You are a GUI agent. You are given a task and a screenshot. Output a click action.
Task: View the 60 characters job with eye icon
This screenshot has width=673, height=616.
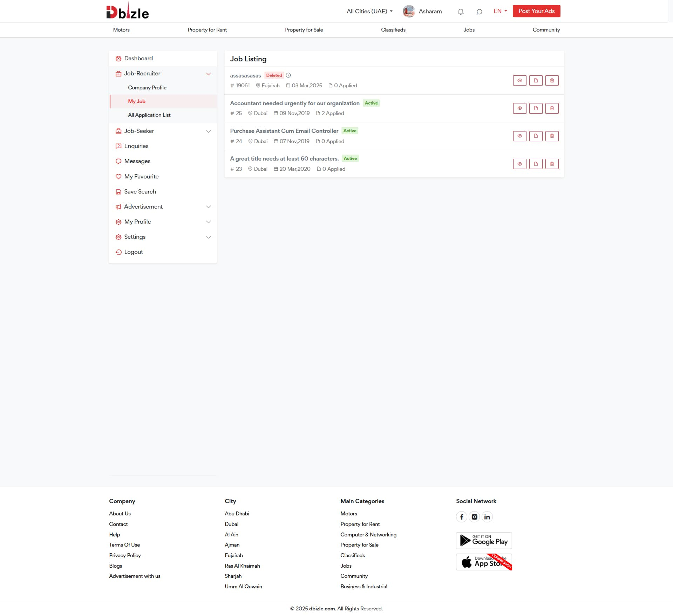[x=519, y=164]
